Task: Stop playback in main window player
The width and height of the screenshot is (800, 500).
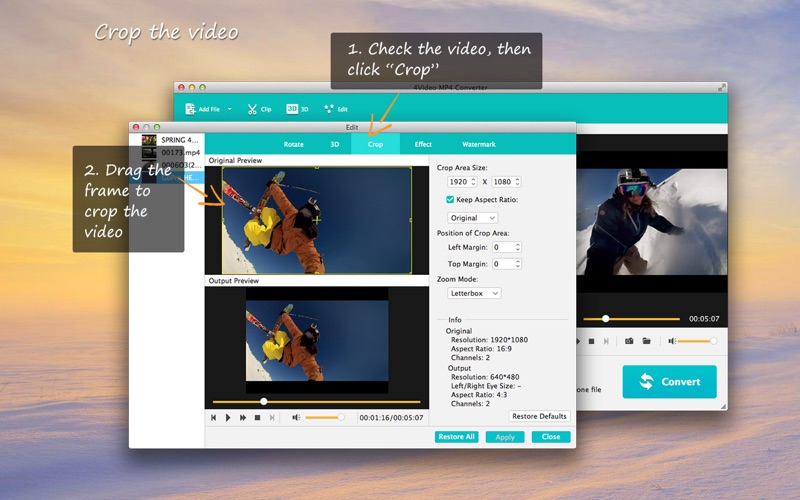Action: tap(591, 341)
